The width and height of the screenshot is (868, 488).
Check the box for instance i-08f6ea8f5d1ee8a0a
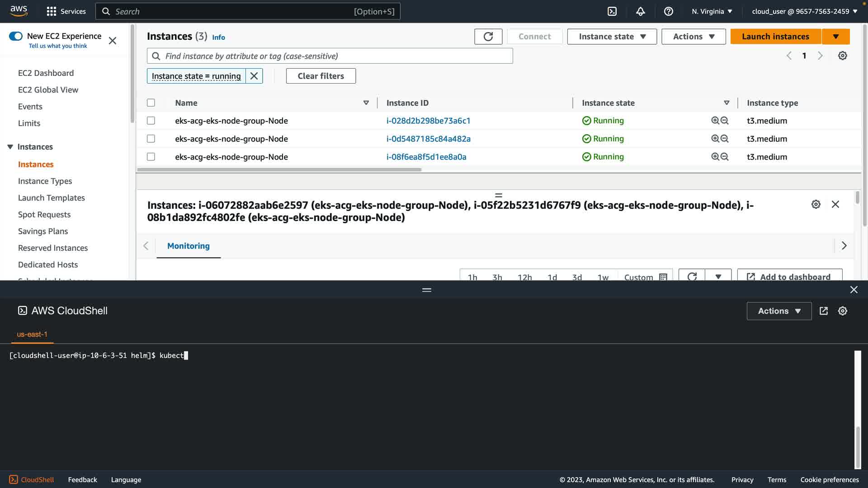[151, 157]
